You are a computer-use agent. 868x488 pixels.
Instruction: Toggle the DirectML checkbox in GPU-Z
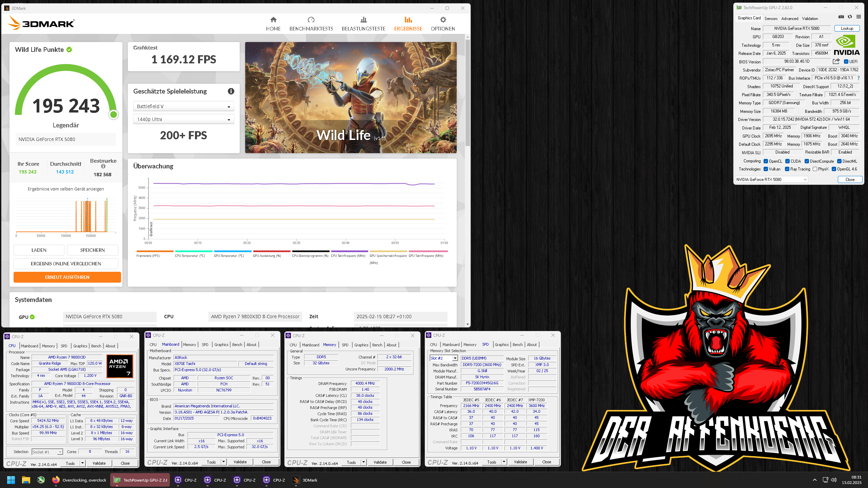[x=839, y=161]
